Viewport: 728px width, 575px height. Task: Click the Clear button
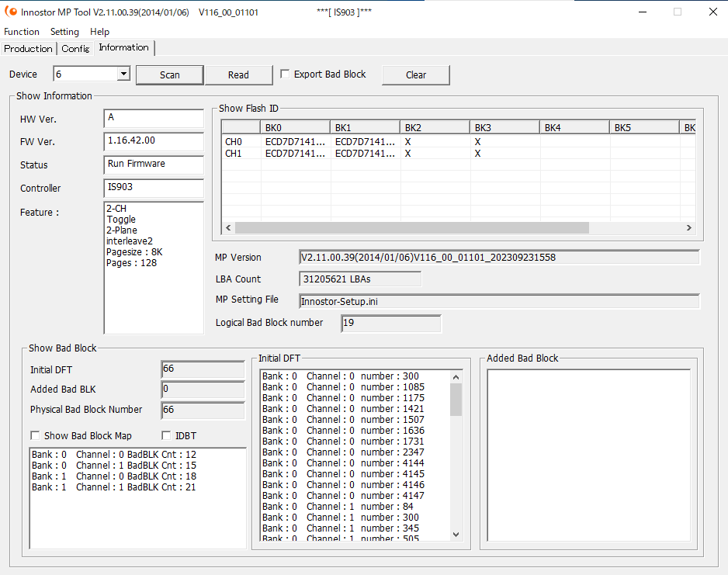[x=415, y=74]
